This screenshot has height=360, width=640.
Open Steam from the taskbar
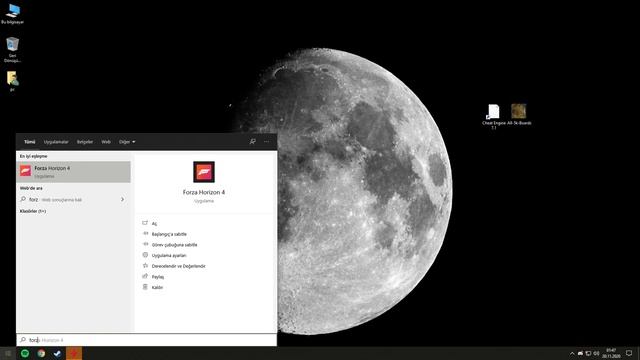(58, 353)
